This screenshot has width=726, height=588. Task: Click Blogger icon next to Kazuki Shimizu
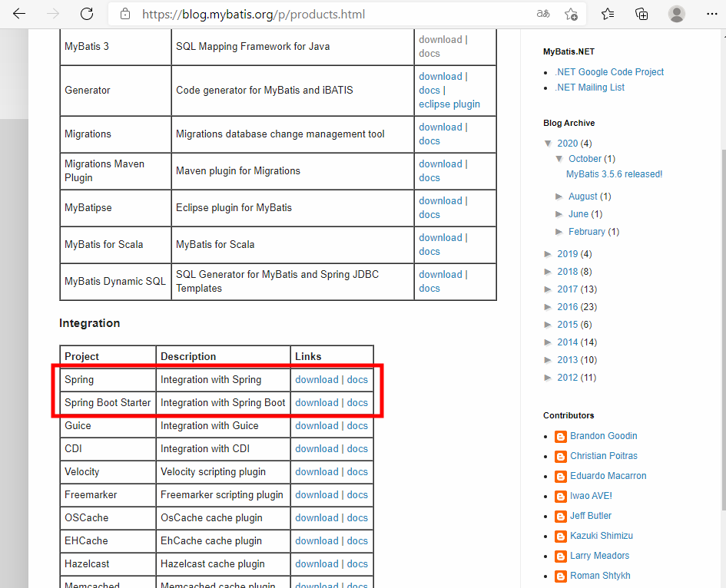point(560,536)
